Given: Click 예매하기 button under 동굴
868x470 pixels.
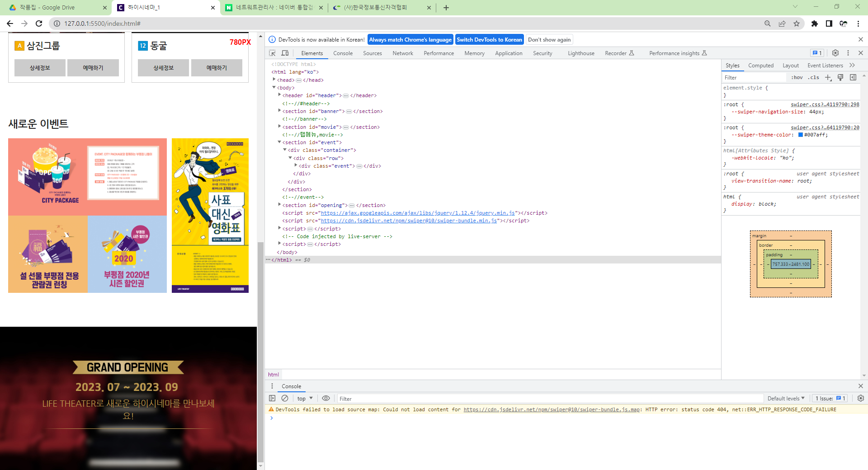Looking at the screenshot, I should [217, 68].
